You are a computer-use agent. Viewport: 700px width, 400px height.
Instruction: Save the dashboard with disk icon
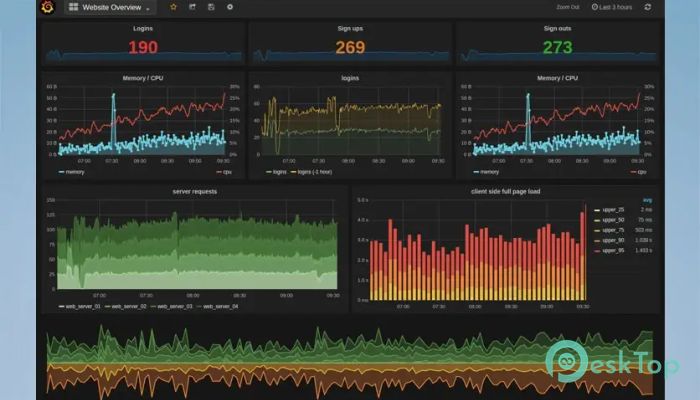coord(211,7)
